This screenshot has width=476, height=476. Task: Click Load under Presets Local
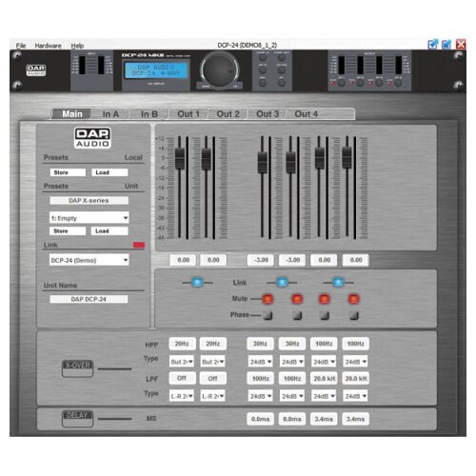click(109, 172)
